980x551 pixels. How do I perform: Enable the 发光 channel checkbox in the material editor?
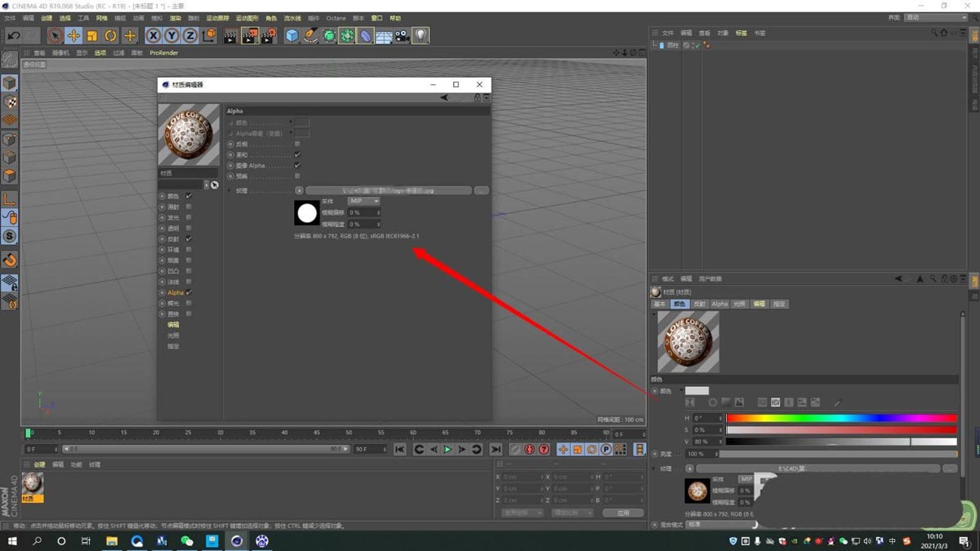click(189, 217)
